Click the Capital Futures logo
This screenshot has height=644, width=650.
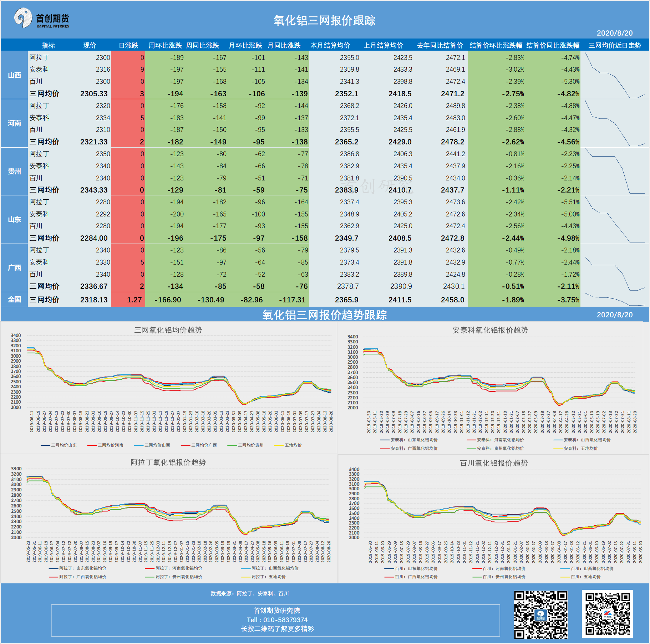pos(41,18)
